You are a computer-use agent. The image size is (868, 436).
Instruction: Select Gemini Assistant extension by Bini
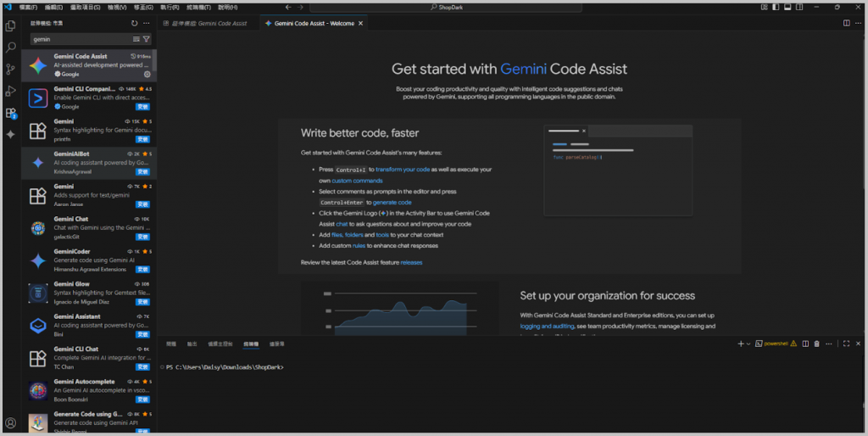tap(88, 326)
